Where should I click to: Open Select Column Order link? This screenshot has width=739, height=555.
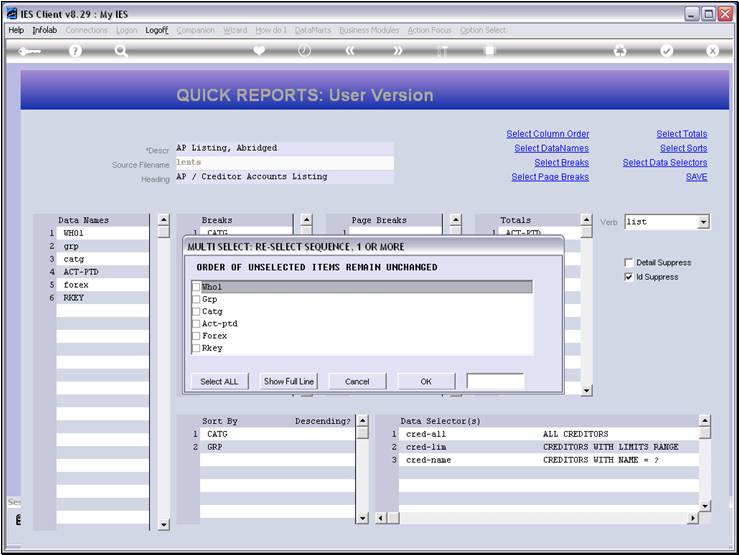(548, 134)
